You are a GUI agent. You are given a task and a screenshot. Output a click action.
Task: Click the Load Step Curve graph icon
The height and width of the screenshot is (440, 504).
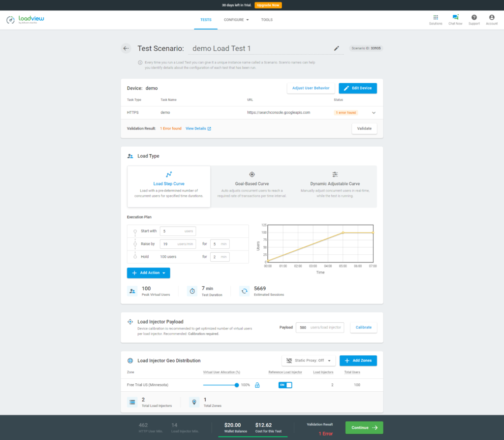[169, 174]
